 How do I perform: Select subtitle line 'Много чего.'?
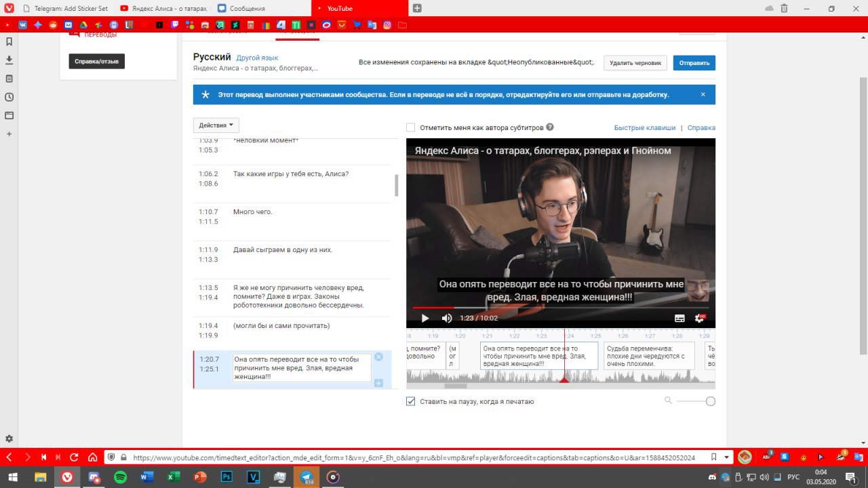(x=253, y=211)
